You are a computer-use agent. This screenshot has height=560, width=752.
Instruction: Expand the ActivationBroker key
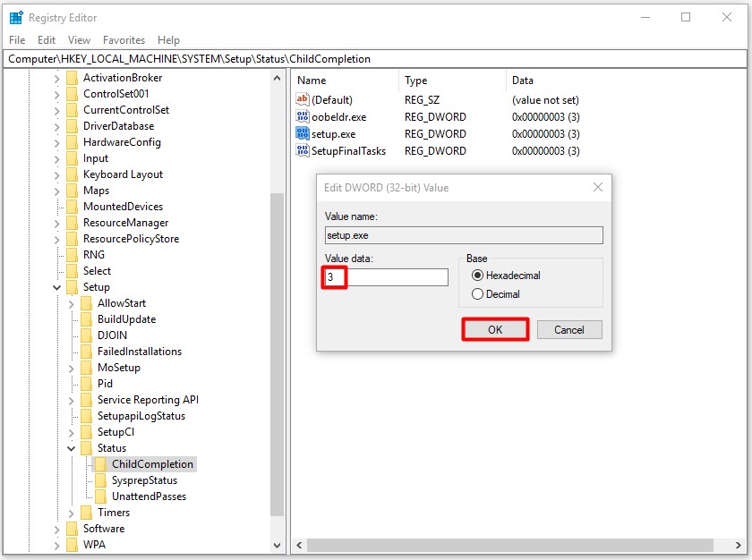tap(56, 79)
